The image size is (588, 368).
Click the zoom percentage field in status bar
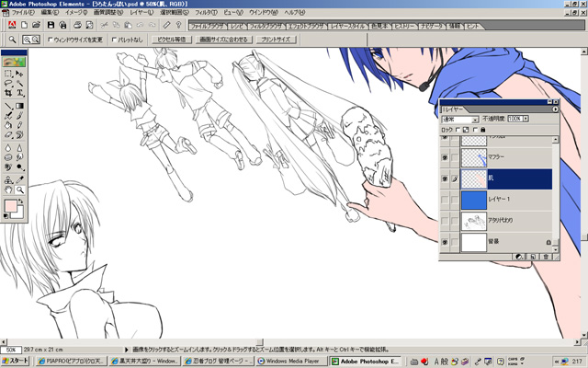11,350
